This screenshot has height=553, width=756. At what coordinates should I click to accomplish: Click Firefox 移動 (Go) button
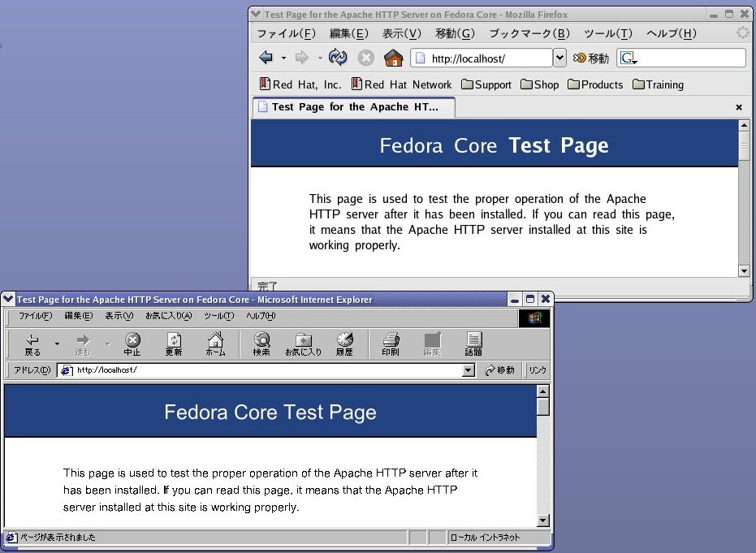[x=591, y=58]
